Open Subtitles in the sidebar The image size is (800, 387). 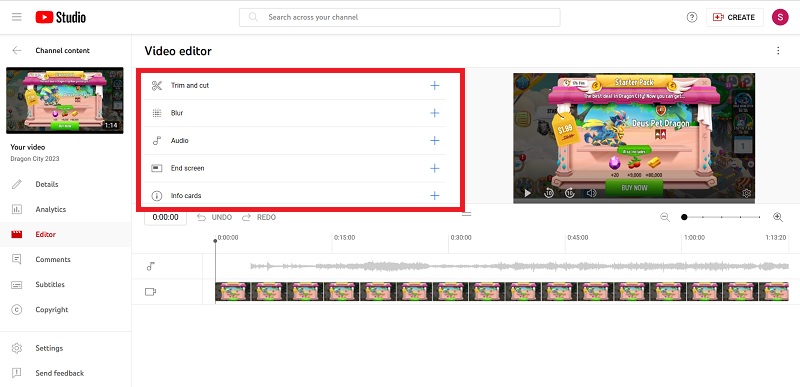point(65,285)
